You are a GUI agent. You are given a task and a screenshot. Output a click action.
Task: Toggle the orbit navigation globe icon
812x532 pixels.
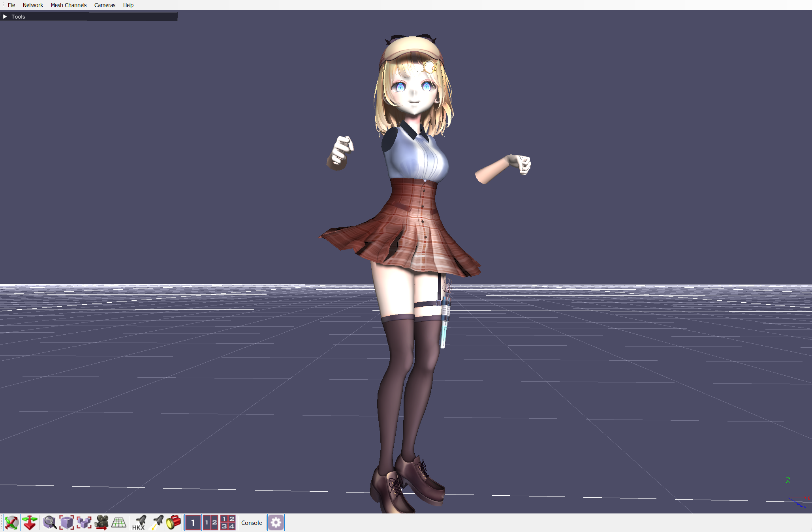[12, 523]
